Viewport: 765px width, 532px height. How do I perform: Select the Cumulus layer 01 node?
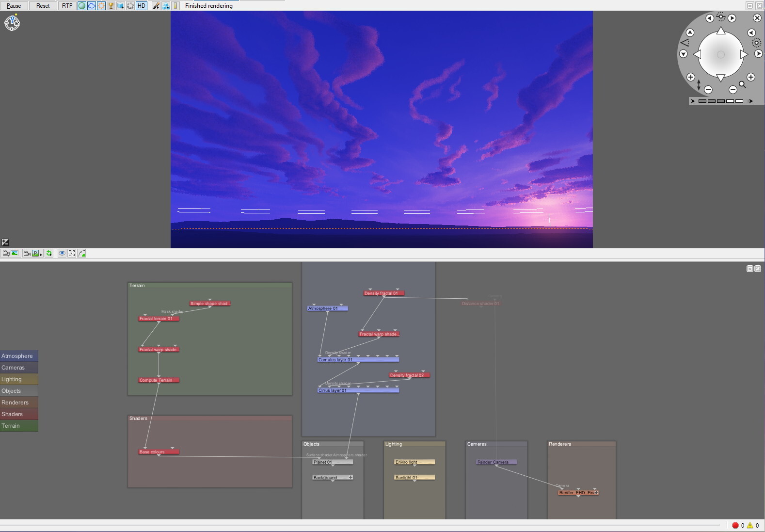pyautogui.click(x=358, y=360)
